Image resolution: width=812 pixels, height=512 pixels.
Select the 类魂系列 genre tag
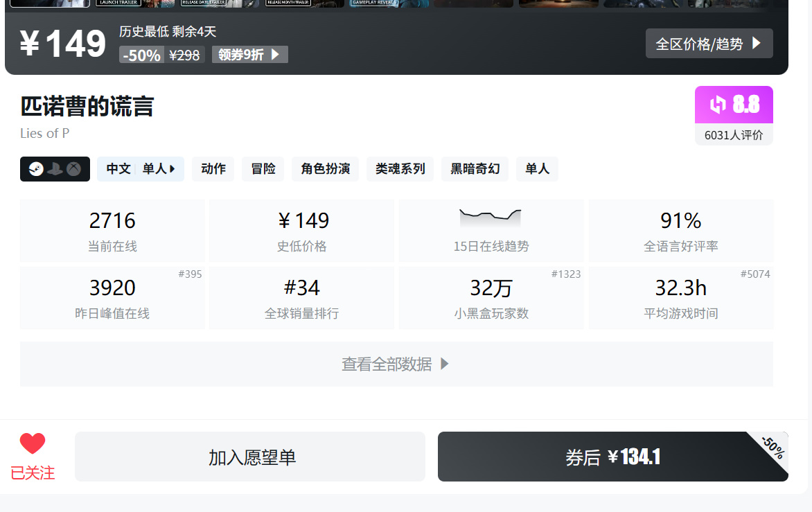pos(400,169)
